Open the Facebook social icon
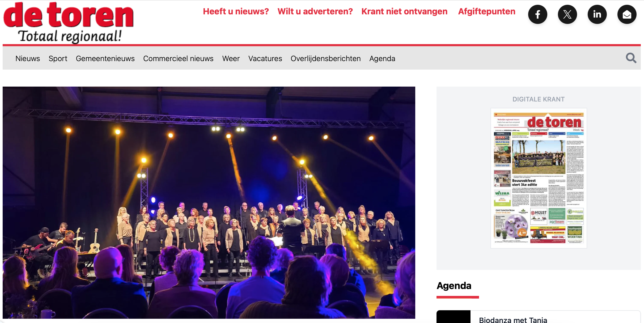This screenshot has width=644, height=323. tap(537, 14)
